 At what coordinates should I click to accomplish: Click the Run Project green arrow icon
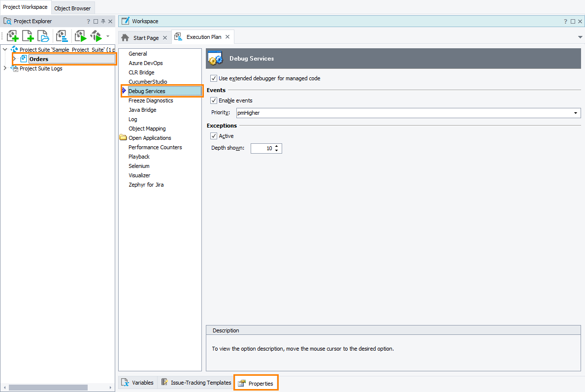(x=80, y=36)
